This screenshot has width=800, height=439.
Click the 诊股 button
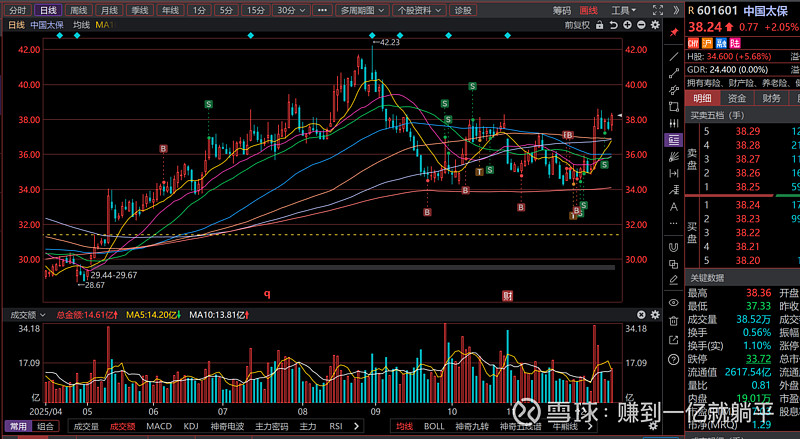tap(461, 9)
